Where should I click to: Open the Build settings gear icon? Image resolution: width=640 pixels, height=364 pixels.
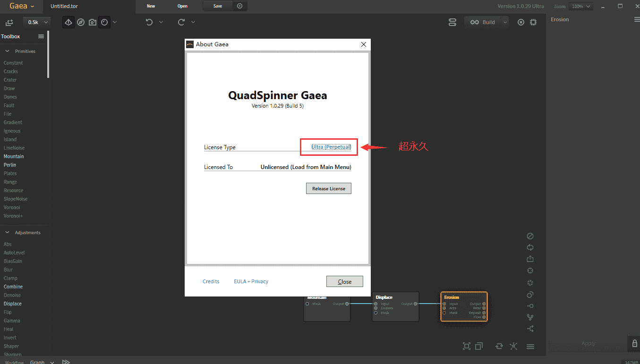(533, 22)
